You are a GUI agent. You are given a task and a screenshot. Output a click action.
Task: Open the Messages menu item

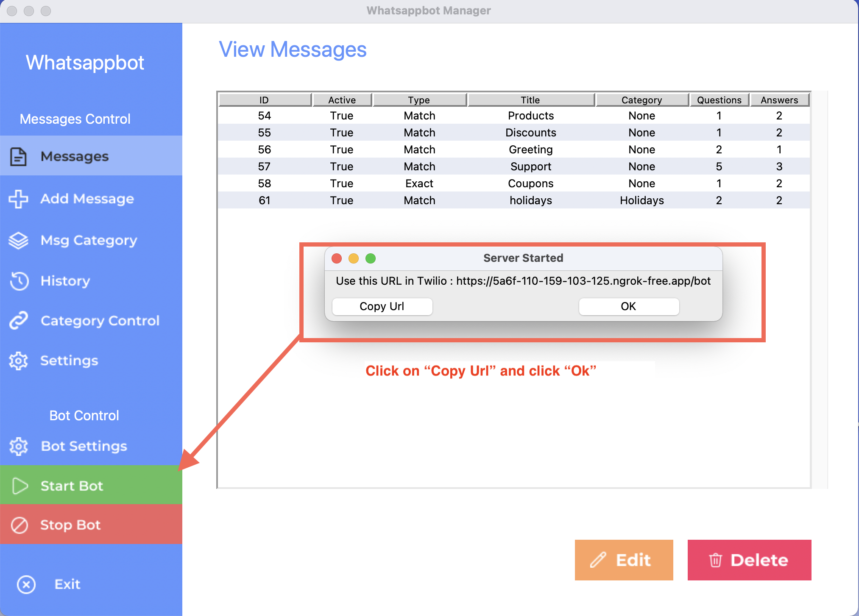91,156
